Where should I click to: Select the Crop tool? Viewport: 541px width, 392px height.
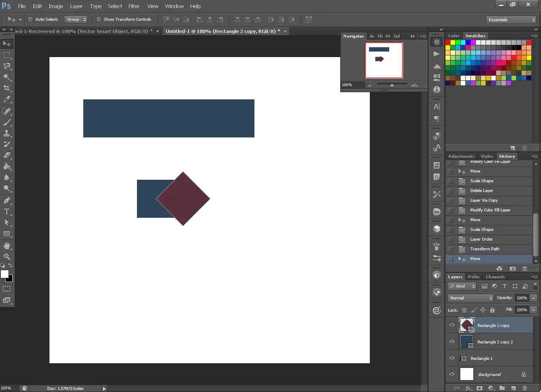click(x=7, y=88)
